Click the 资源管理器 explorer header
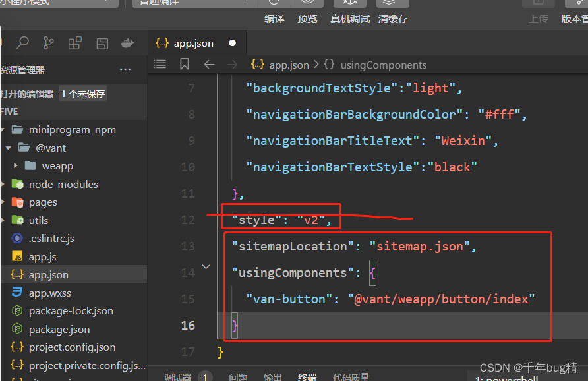The width and height of the screenshot is (588, 381). coord(22,70)
